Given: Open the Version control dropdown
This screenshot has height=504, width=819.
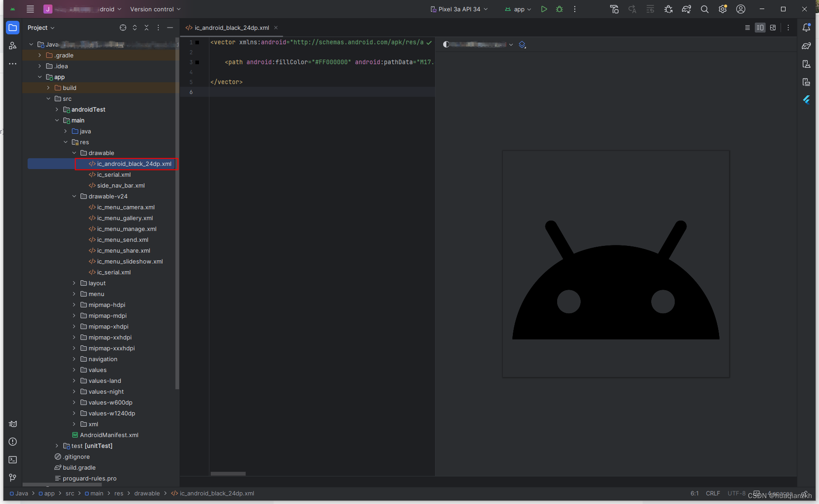Looking at the screenshot, I should click(x=155, y=9).
